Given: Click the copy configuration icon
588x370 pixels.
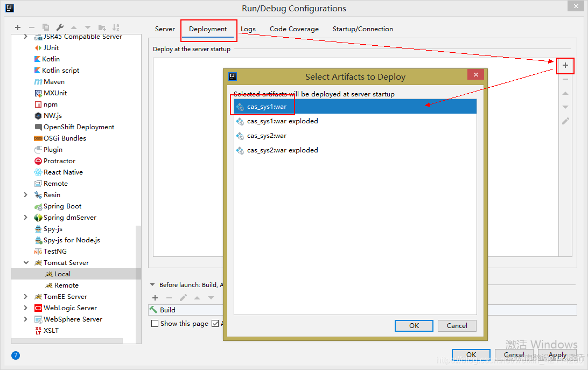Looking at the screenshot, I should (46, 27).
